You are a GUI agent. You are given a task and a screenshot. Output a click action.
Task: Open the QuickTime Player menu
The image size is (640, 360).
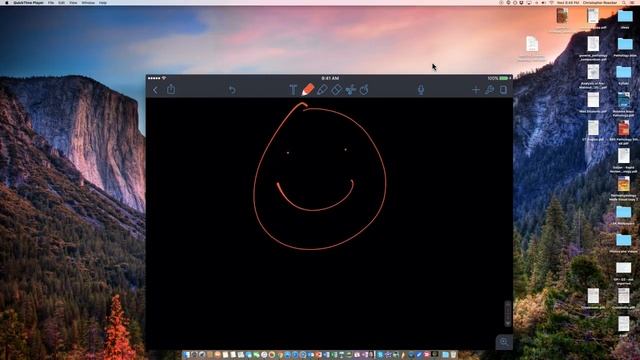click(x=28, y=2)
